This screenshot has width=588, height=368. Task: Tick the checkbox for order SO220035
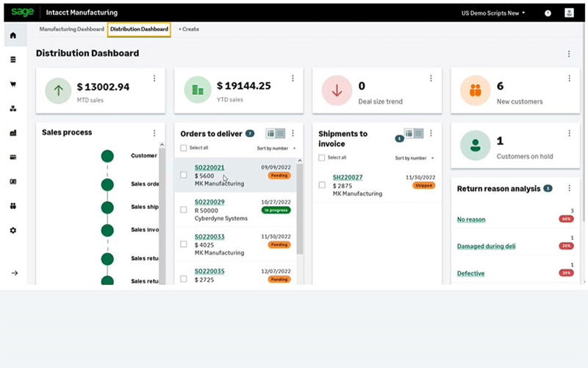(x=183, y=279)
